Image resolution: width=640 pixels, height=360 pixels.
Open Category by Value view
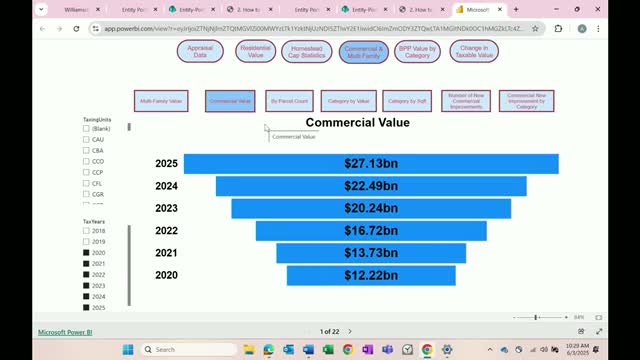[x=349, y=101]
